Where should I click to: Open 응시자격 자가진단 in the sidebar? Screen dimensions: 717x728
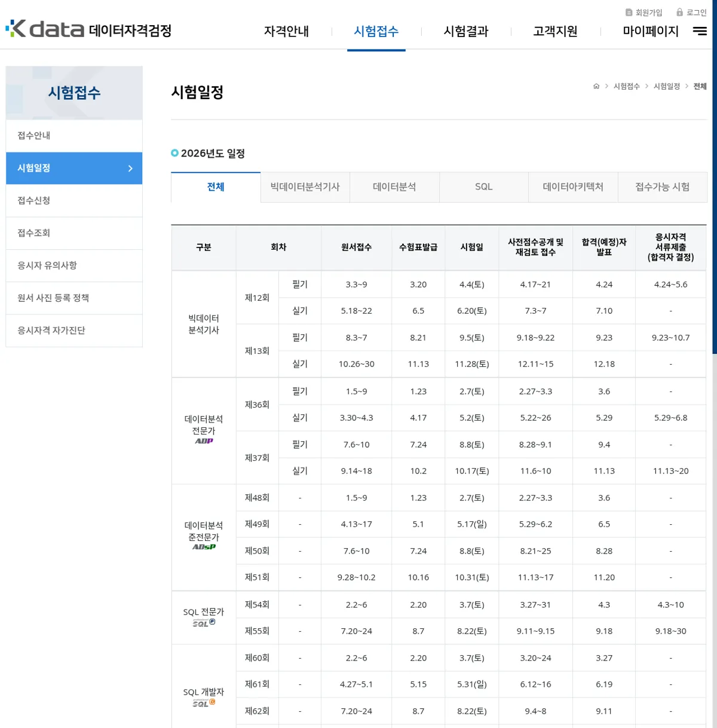(74, 331)
